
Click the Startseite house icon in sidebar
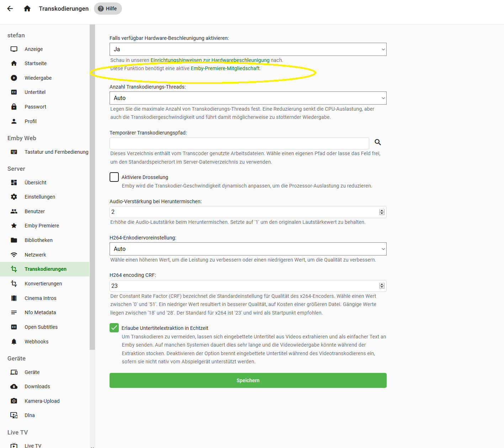point(14,63)
